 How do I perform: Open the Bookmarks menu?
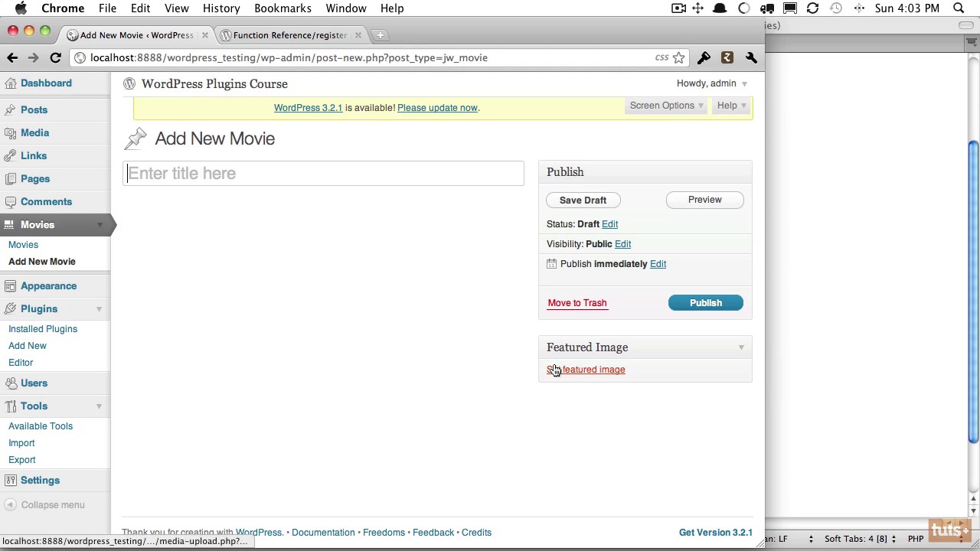coord(283,8)
